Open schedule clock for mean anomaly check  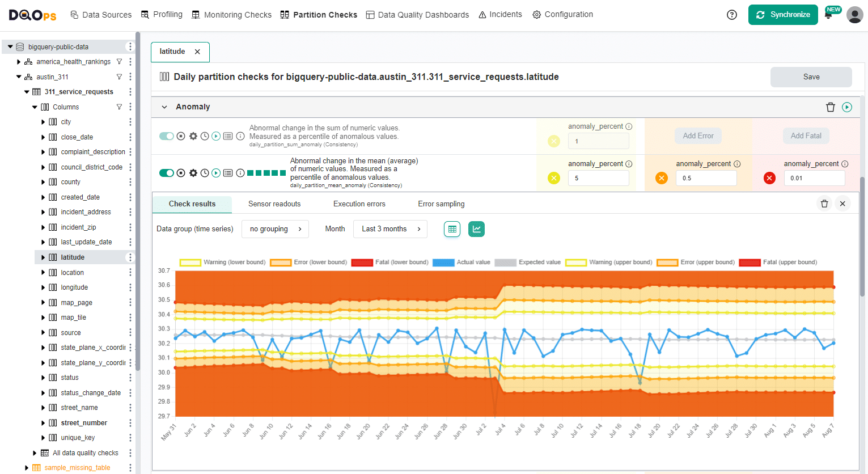(x=205, y=173)
